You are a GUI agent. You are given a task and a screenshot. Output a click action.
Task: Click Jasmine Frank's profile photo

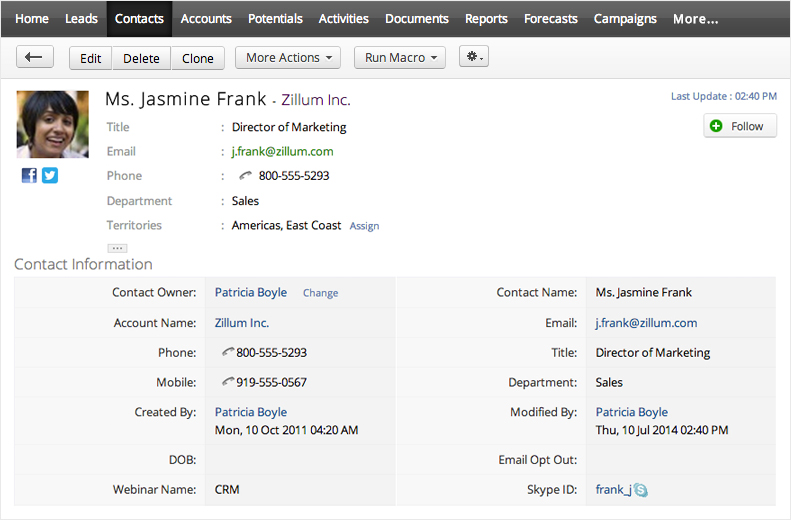pos(52,124)
